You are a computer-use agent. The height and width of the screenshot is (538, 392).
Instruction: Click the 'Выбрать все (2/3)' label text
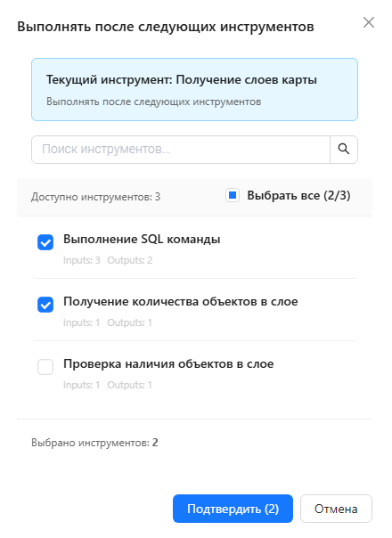coord(298,195)
